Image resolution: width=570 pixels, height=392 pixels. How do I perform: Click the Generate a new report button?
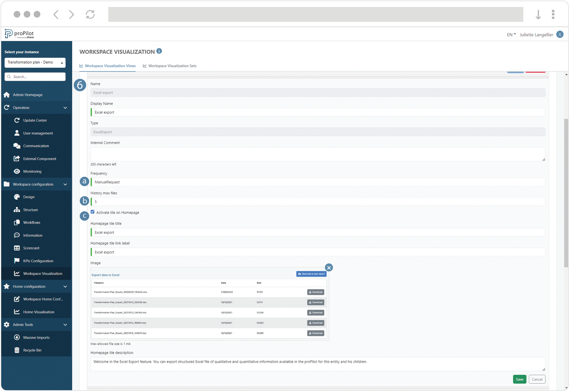(311, 274)
